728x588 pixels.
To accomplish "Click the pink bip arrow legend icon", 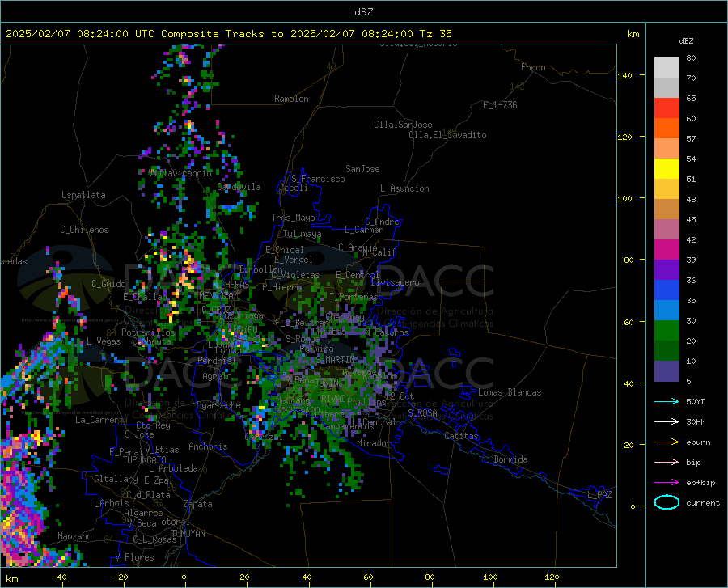I will [x=667, y=463].
